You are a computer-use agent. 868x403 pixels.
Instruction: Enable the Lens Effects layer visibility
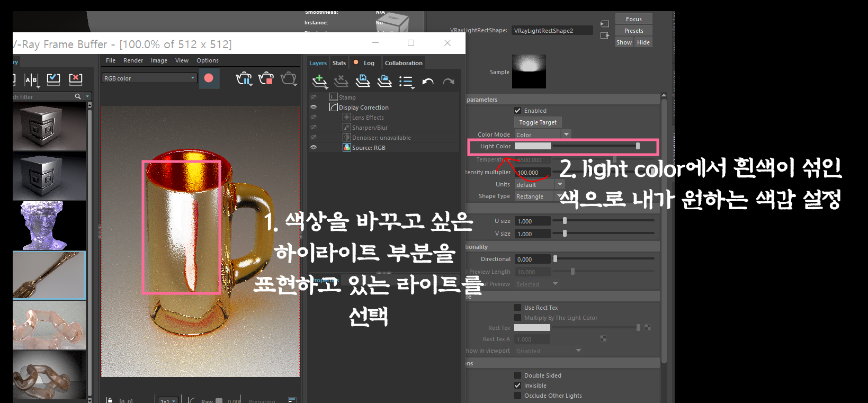coord(314,117)
